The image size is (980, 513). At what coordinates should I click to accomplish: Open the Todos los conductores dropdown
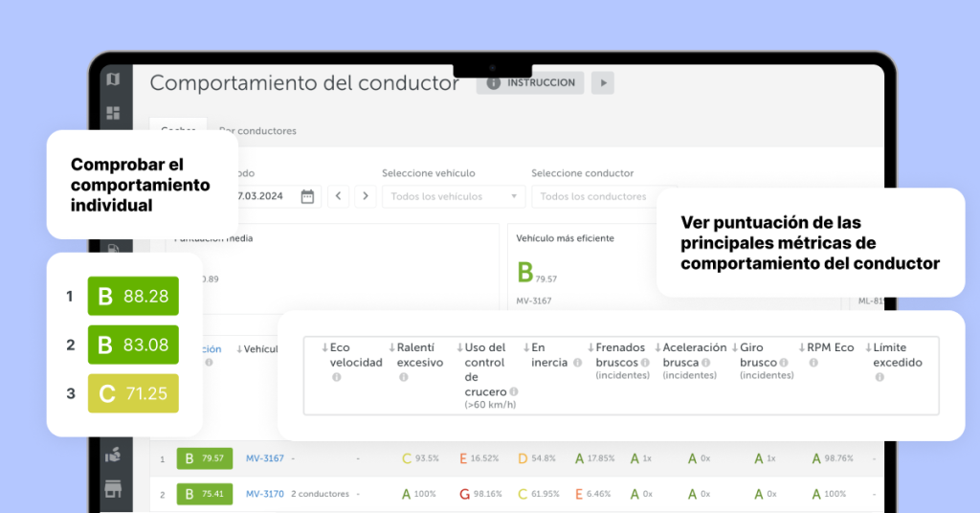(603, 196)
